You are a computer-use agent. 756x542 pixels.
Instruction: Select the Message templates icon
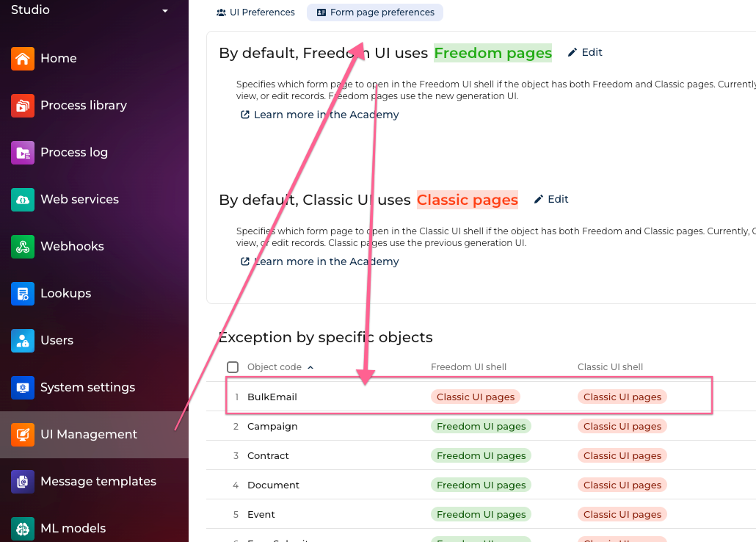pyautogui.click(x=23, y=482)
